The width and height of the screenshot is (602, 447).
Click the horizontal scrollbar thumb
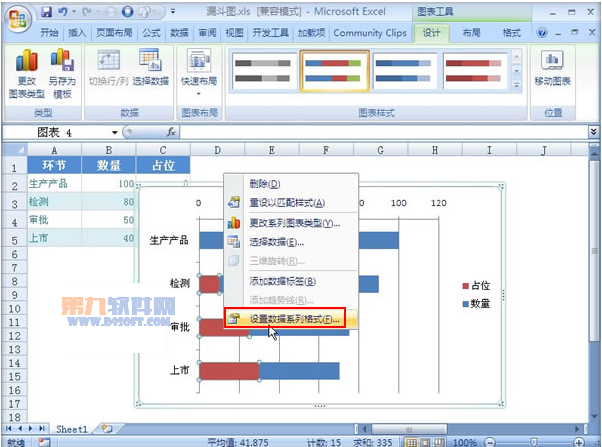[409, 429]
